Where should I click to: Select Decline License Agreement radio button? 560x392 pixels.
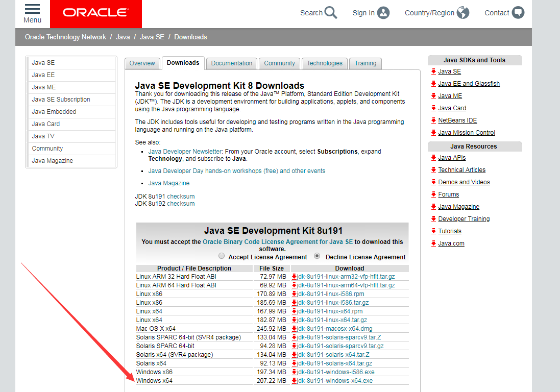pos(317,256)
